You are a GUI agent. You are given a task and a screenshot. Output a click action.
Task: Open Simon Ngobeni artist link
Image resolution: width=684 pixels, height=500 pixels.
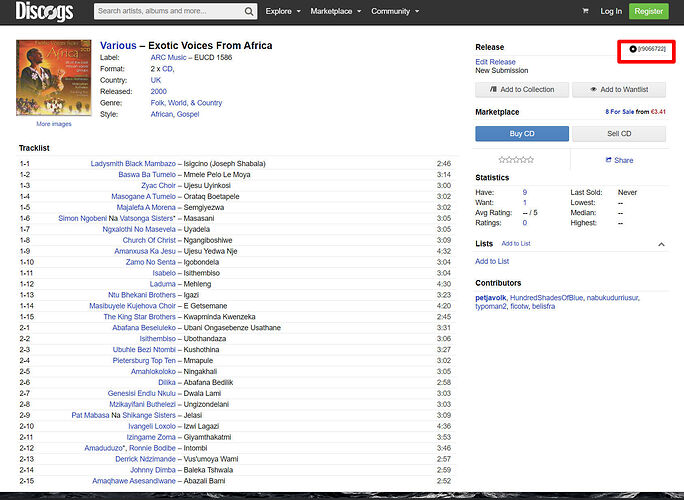pos(82,218)
